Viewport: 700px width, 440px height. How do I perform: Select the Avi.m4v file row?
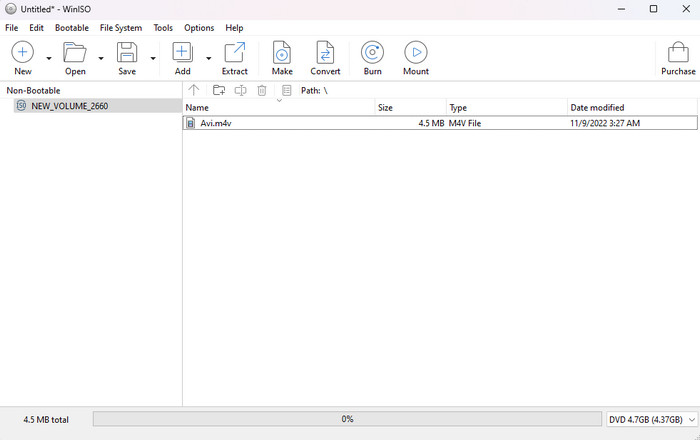coord(440,123)
